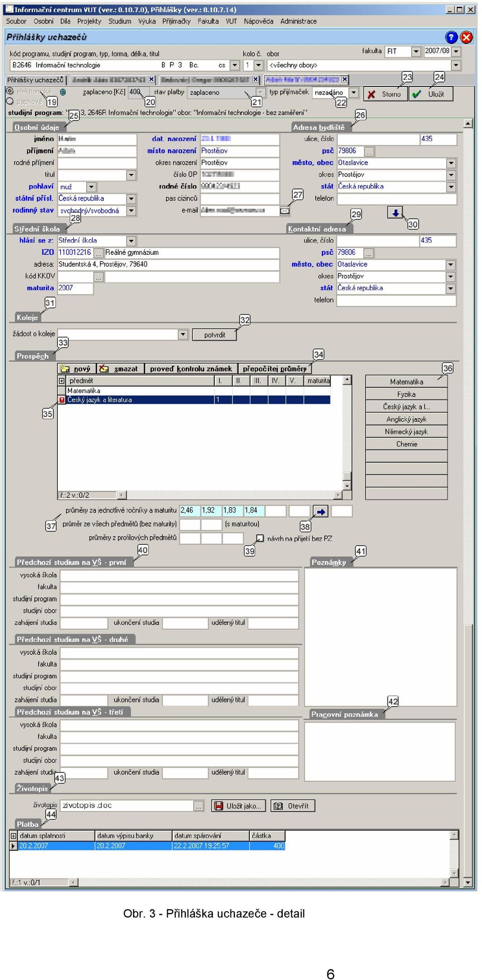Click the maturita year field
Image resolution: width=482 pixels, height=980 pixels.
point(75,288)
